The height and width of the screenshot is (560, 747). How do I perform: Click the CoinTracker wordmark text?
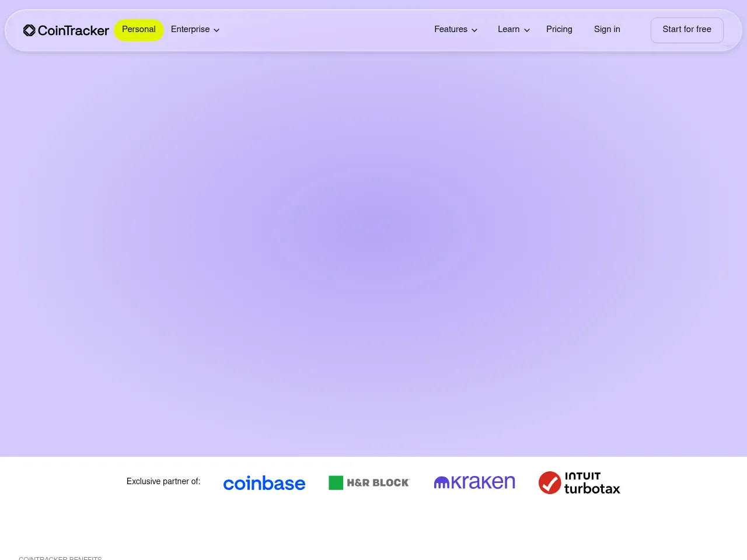(x=74, y=30)
